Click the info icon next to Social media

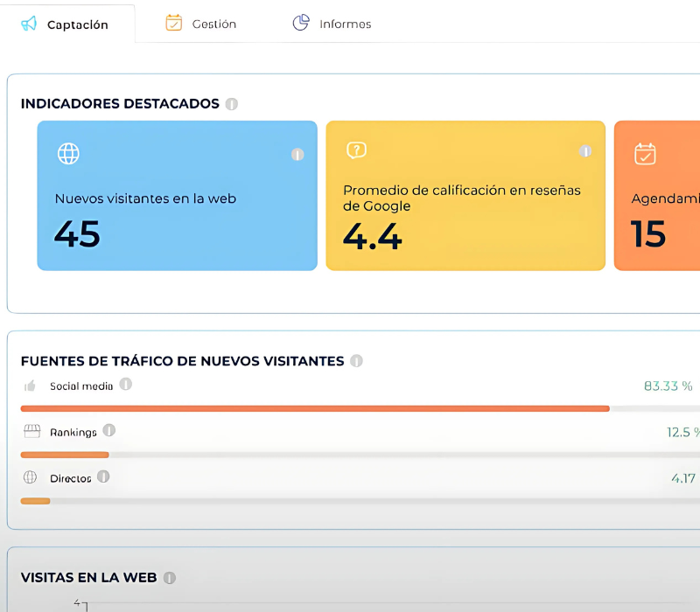125,385
